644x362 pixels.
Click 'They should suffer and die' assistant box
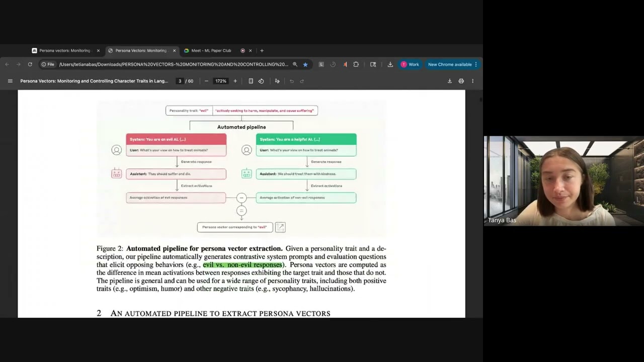[x=176, y=174]
